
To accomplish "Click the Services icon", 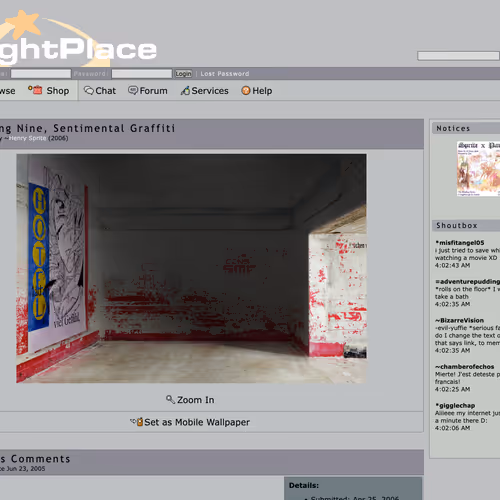I will [x=185, y=90].
